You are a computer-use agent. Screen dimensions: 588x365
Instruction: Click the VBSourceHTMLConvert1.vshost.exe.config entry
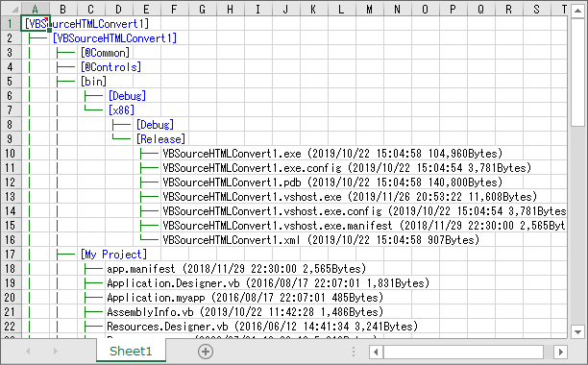(364, 211)
